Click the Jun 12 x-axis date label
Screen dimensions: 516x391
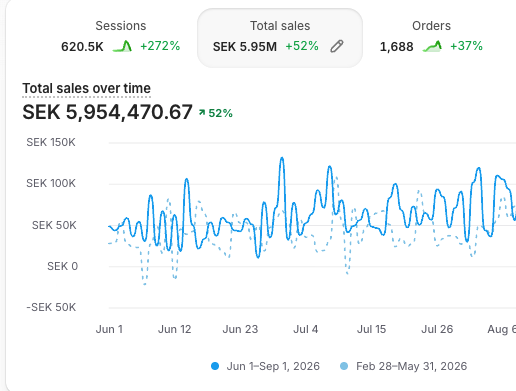(174, 329)
